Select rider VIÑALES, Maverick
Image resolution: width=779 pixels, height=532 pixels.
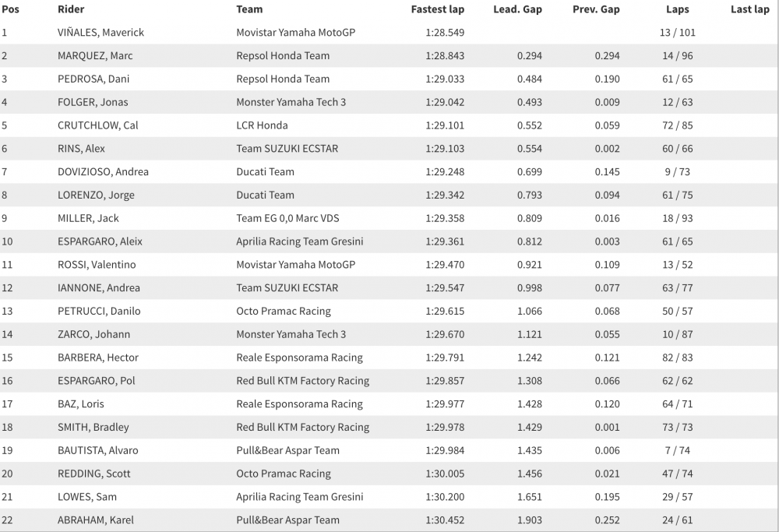(100, 33)
